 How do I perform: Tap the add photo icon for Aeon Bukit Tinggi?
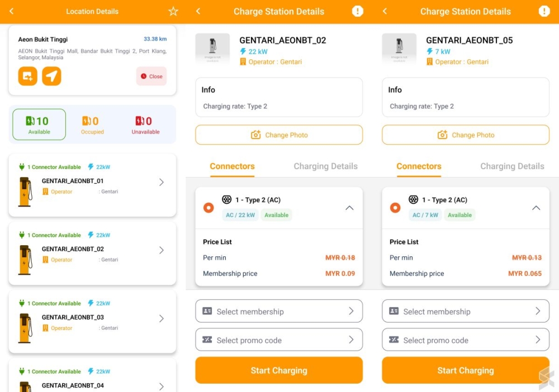coord(27,76)
